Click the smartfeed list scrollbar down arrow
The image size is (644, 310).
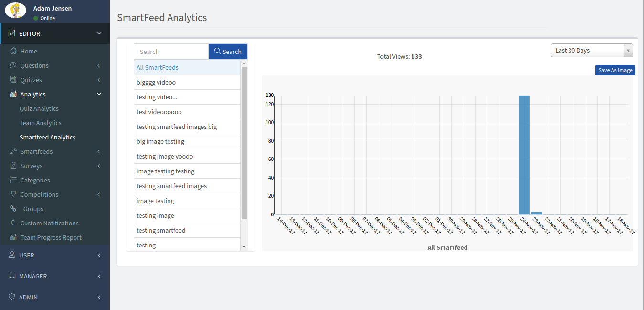[244, 246]
